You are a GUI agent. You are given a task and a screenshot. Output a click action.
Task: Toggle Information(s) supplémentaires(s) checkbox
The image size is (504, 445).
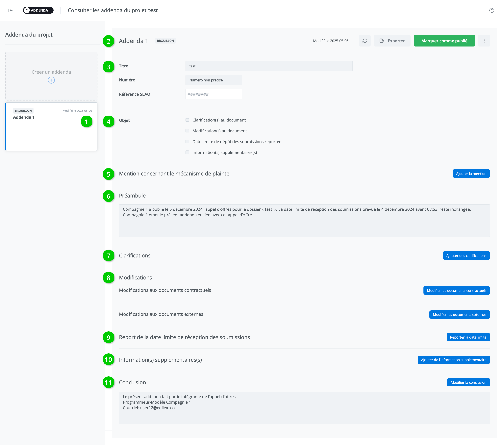point(187,153)
